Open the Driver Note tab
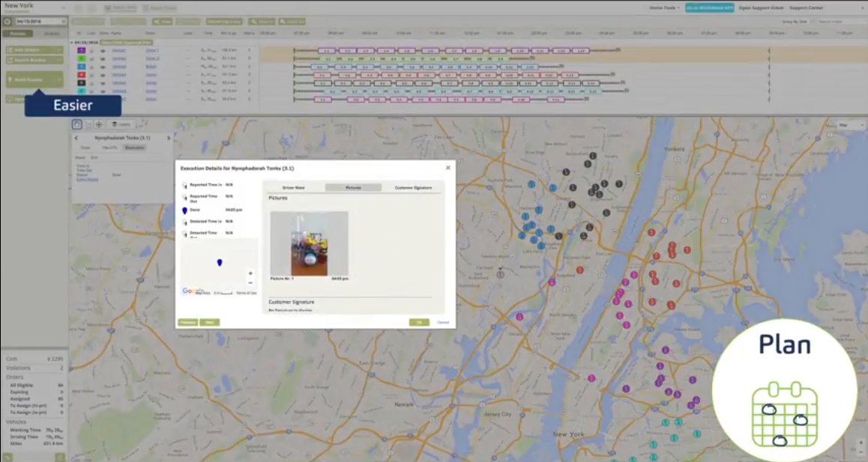This screenshot has width=868, height=462. click(293, 187)
